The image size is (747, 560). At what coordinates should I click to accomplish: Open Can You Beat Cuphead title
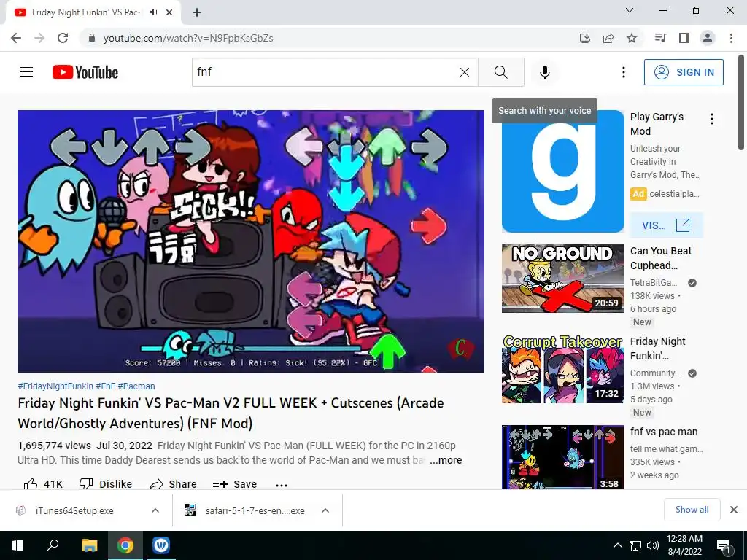[661, 258]
